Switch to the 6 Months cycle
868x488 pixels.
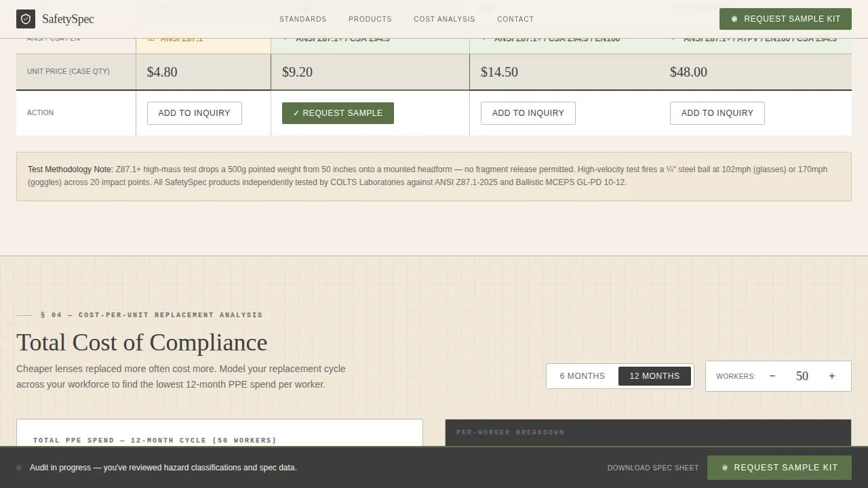coord(583,375)
